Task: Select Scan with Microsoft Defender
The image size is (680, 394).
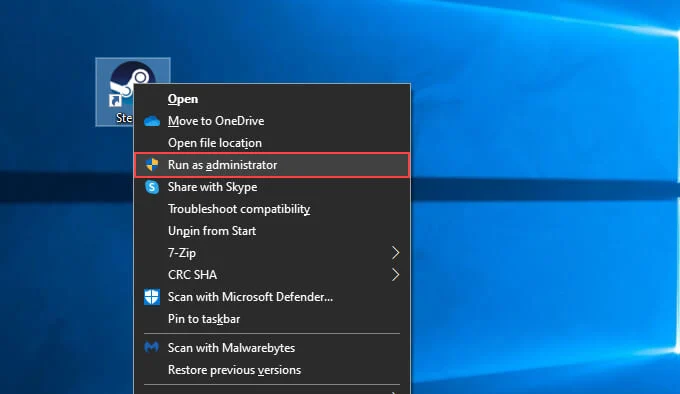Action: tap(272, 297)
